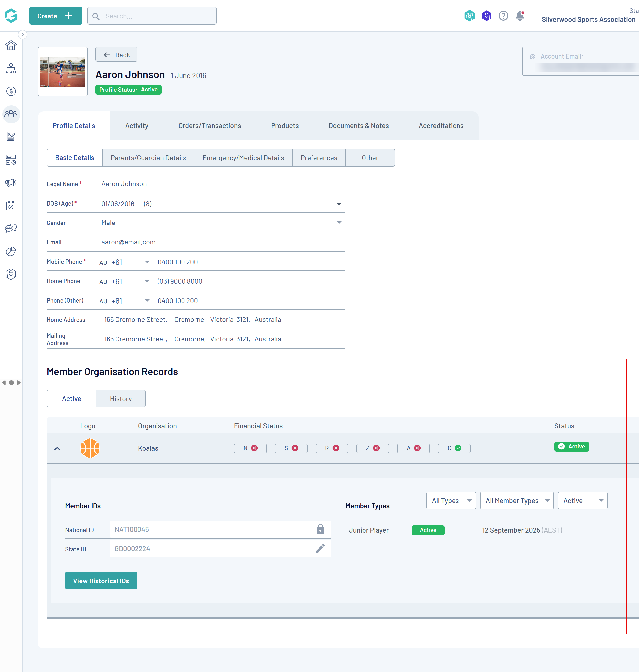Image resolution: width=639 pixels, height=672 pixels.
Task: Open the pie chart reports icon
Action: point(11,251)
